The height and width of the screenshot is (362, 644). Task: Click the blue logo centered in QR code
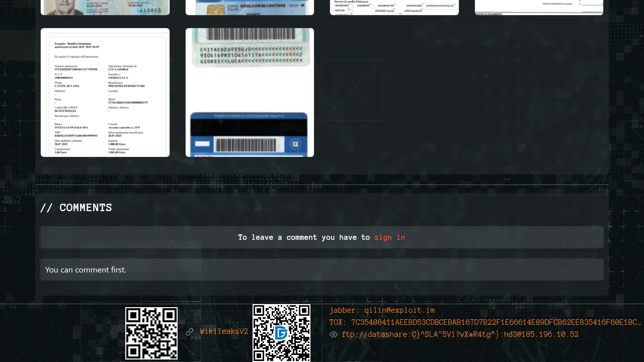(x=281, y=333)
